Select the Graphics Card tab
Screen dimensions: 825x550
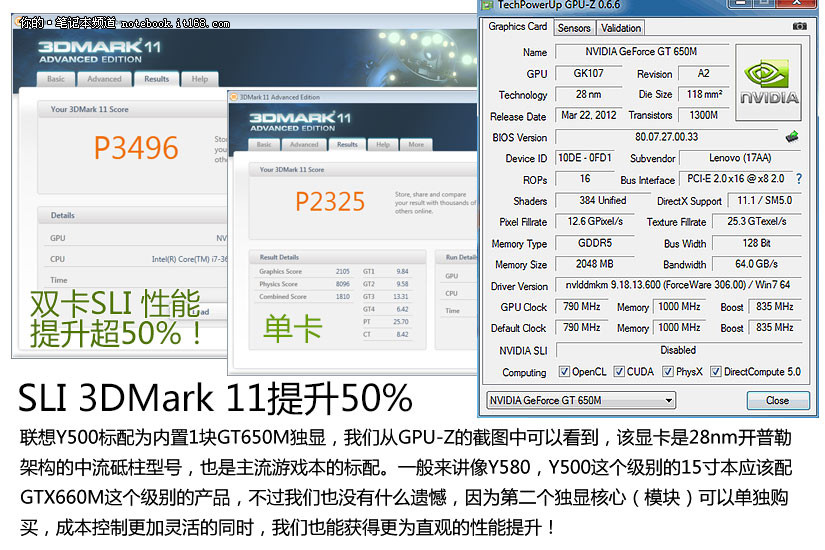(517, 27)
